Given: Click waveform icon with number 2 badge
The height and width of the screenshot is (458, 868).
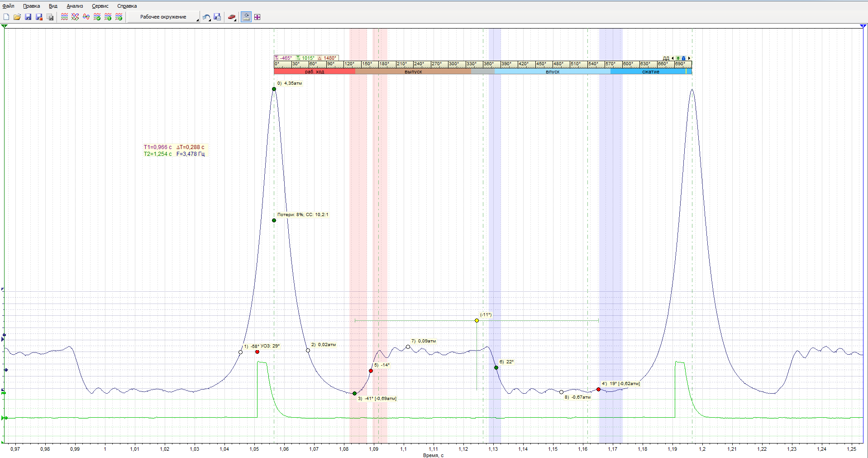Looking at the screenshot, I should 119,17.
